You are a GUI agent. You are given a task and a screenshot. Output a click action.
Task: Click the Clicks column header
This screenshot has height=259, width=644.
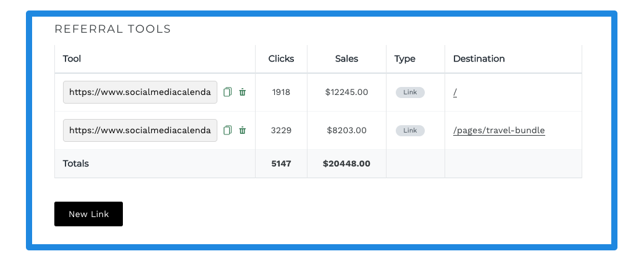[x=282, y=59]
